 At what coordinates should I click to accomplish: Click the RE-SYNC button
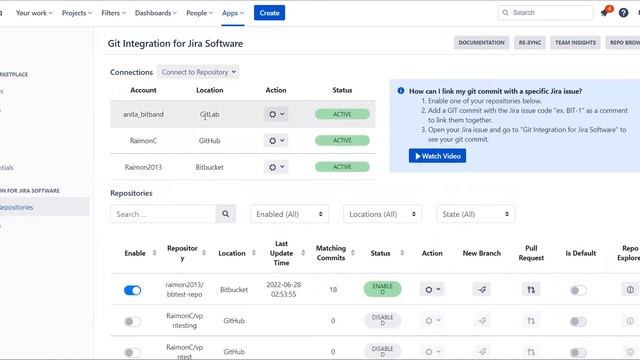[530, 42]
